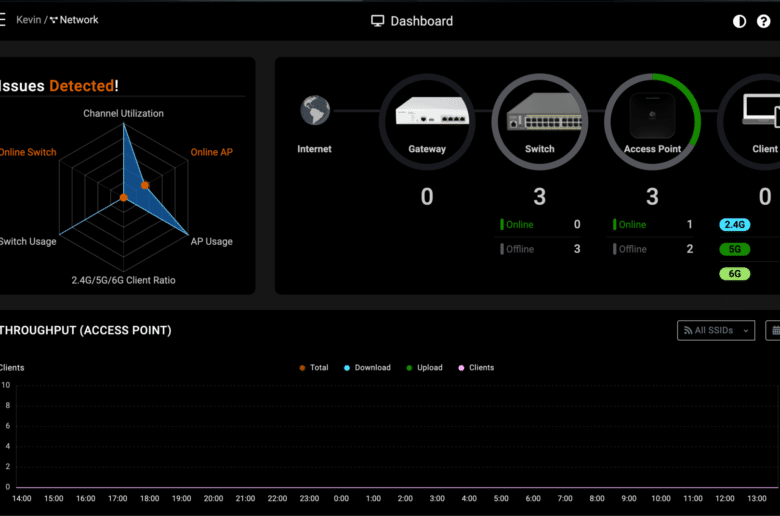This screenshot has width=780, height=516.
Task: Click the 5G client badge
Action: 735,249
